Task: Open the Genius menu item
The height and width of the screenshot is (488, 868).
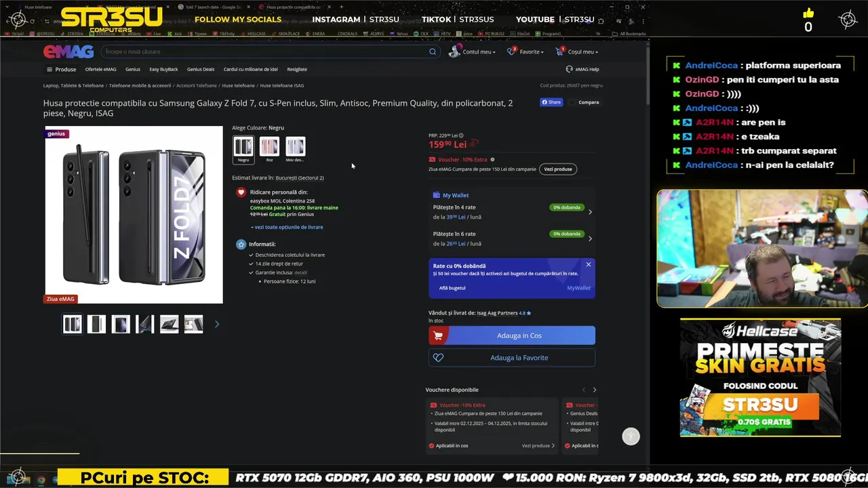Action: tap(132, 69)
